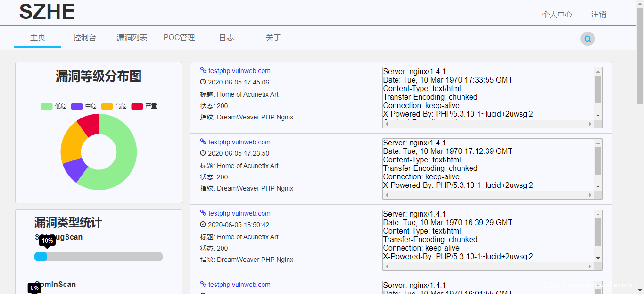Screen dimensions: 644x294
Task: Click link icon beside third testphp.vulnweb.com entry
Action: point(203,213)
